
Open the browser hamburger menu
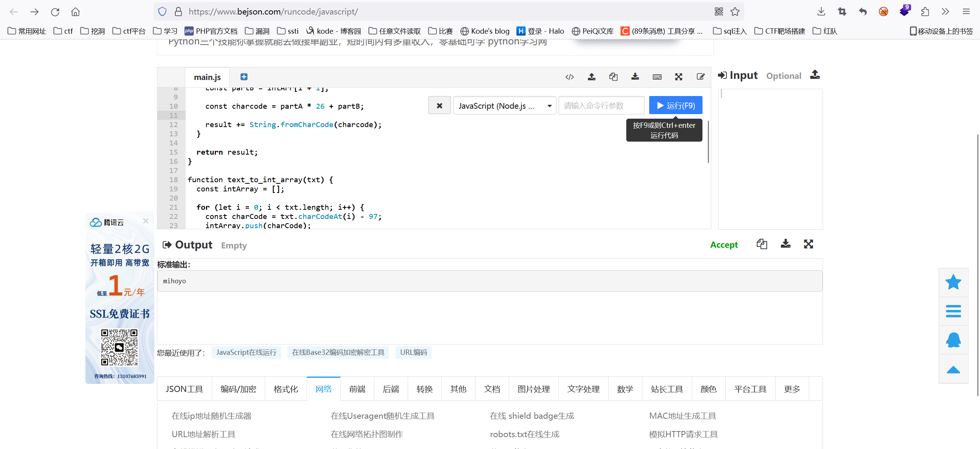pos(966,11)
